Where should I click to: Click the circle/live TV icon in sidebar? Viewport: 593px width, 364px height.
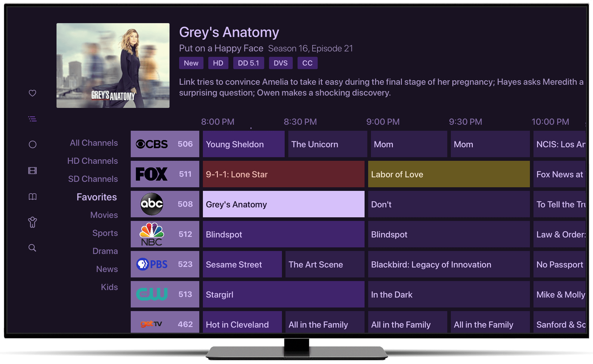point(33,144)
